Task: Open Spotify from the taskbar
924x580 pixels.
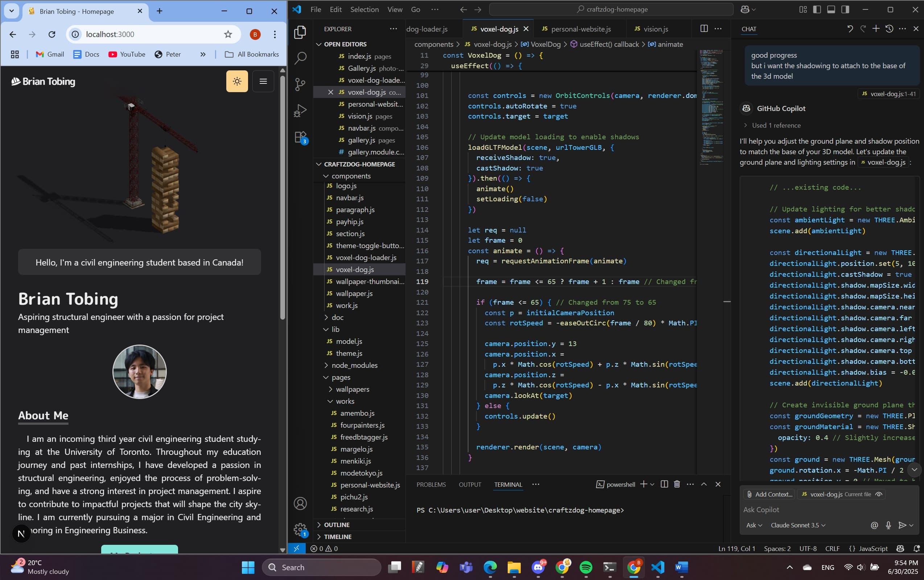Action: (x=586, y=567)
